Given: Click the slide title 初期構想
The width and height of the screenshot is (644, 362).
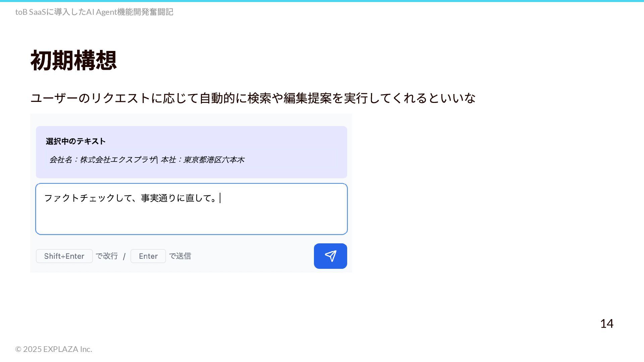Looking at the screenshot, I should tap(73, 60).
